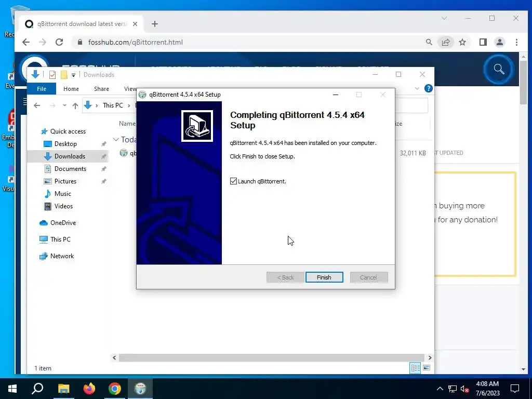Image resolution: width=532 pixels, height=399 pixels.
Task: Click the Chrome zoom magnifier icon
Action: point(429,42)
